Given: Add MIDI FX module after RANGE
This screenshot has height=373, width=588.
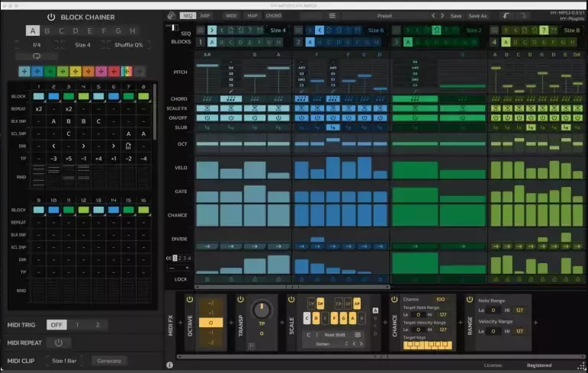Looking at the screenshot, I should tap(535, 323).
